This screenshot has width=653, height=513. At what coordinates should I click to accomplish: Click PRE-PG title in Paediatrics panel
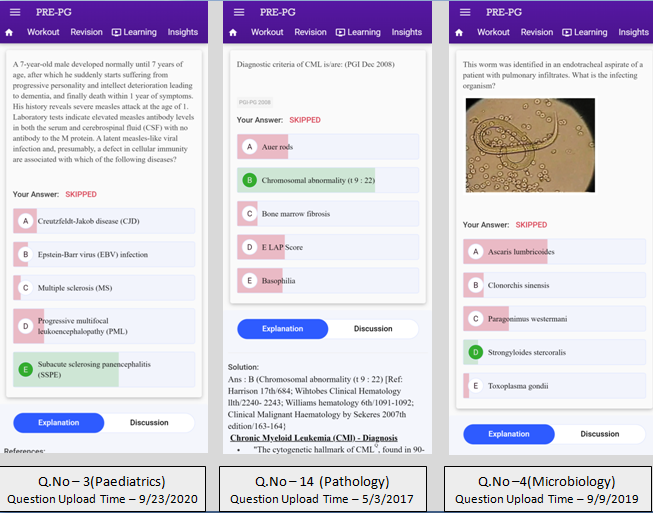pyautogui.click(x=54, y=12)
